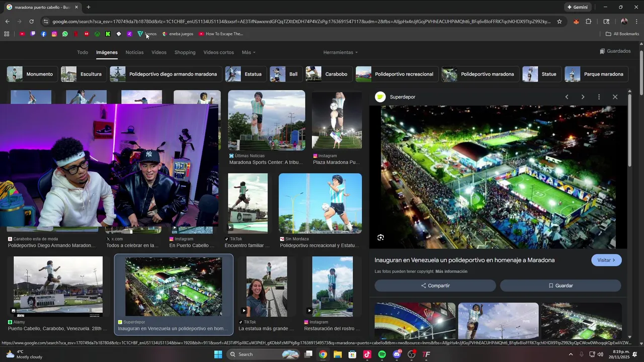Open Spotify from the taskbar
644x362 pixels.
(382, 354)
